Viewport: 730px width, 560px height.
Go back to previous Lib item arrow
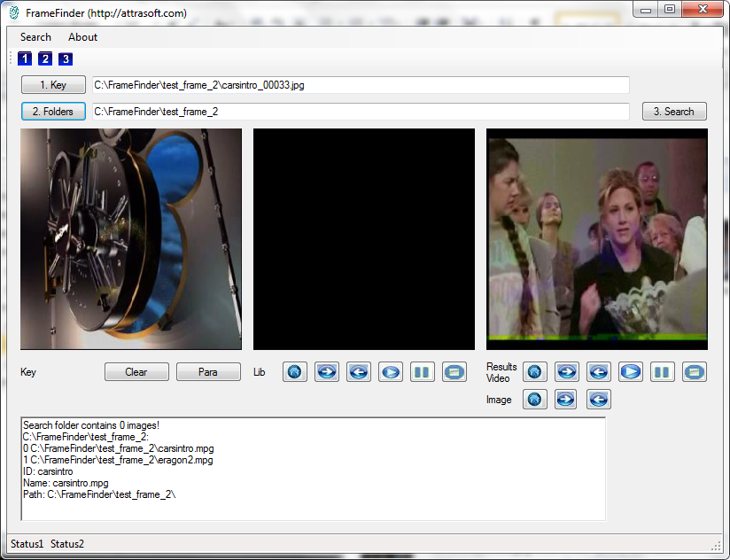359,372
